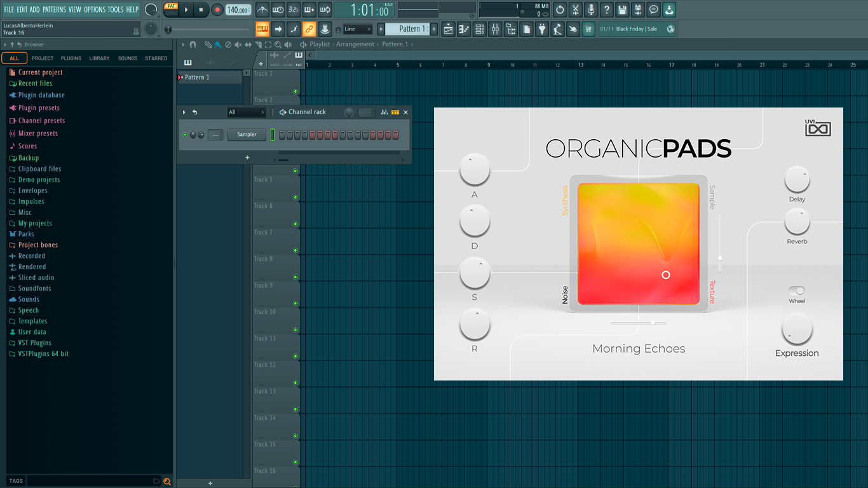The height and width of the screenshot is (488, 868).
Task: Toggle the link chain icon in toolbar
Action: 309,29
